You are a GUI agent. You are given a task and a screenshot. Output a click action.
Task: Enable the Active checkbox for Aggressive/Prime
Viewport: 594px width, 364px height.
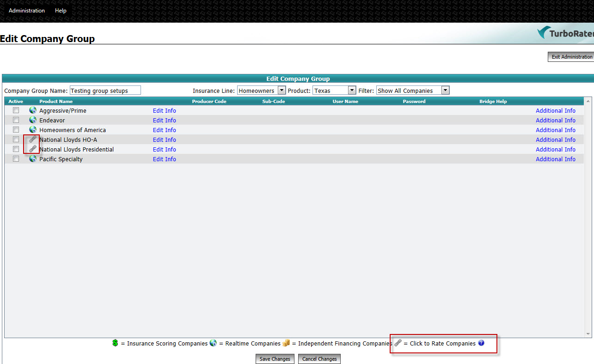click(16, 110)
